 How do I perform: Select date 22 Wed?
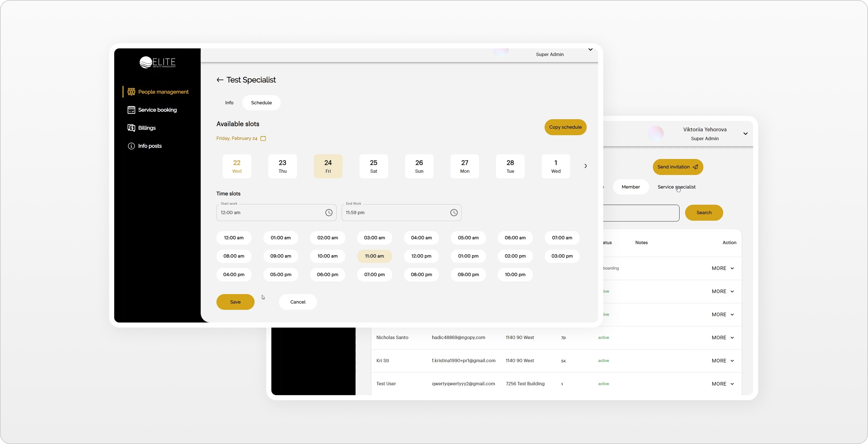point(237,166)
